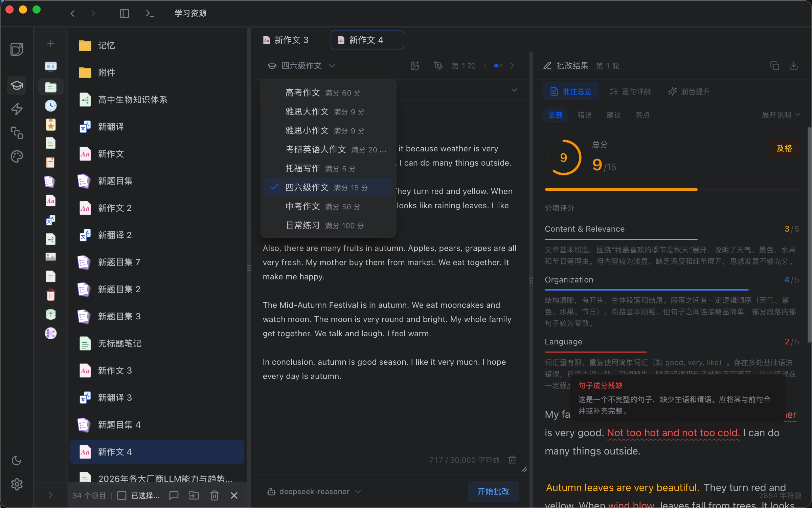Open 高中生物知识体系 in the file list
Viewport: 812px width, 508px height.
coord(133,100)
